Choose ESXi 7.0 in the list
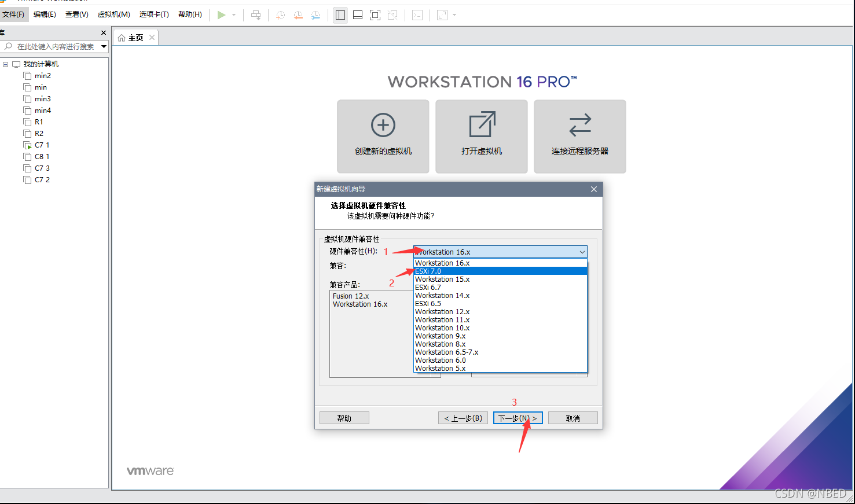This screenshot has width=855, height=504. 500,271
